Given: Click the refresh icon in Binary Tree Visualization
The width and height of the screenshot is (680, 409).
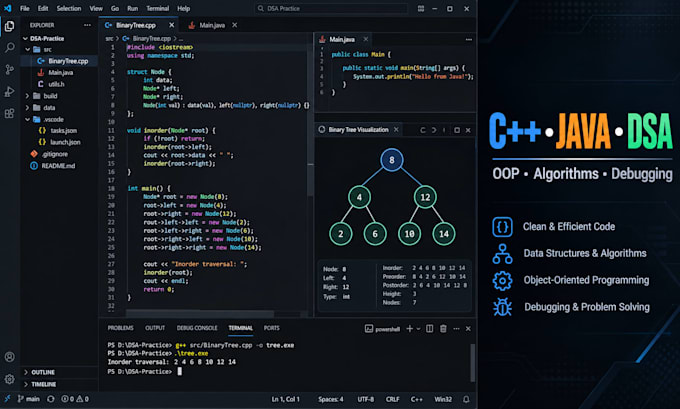Looking at the screenshot, I should [422, 130].
